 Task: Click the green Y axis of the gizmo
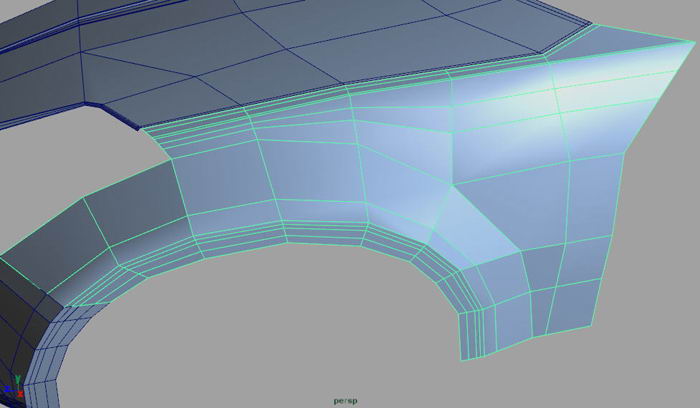coord(16,379)
